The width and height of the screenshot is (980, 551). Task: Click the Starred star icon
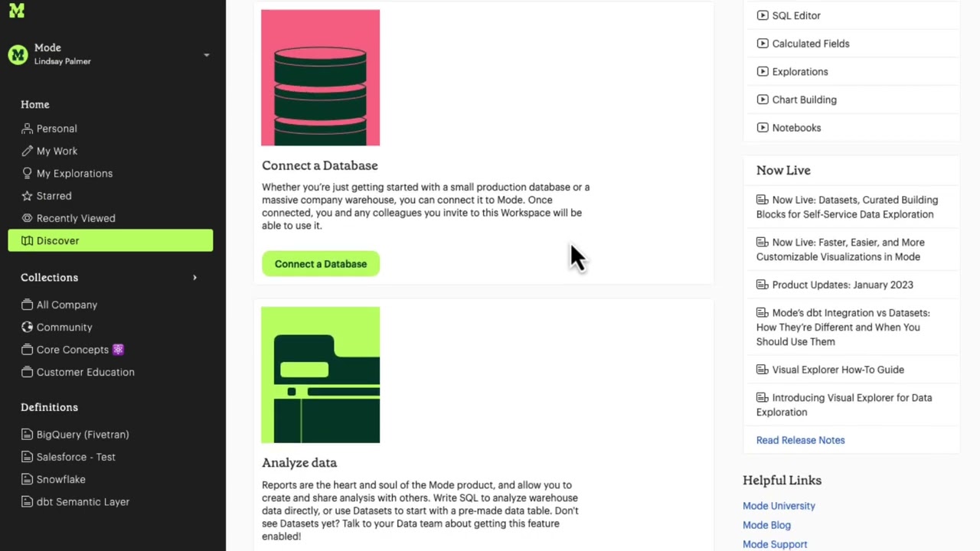(x=28, y=196)
